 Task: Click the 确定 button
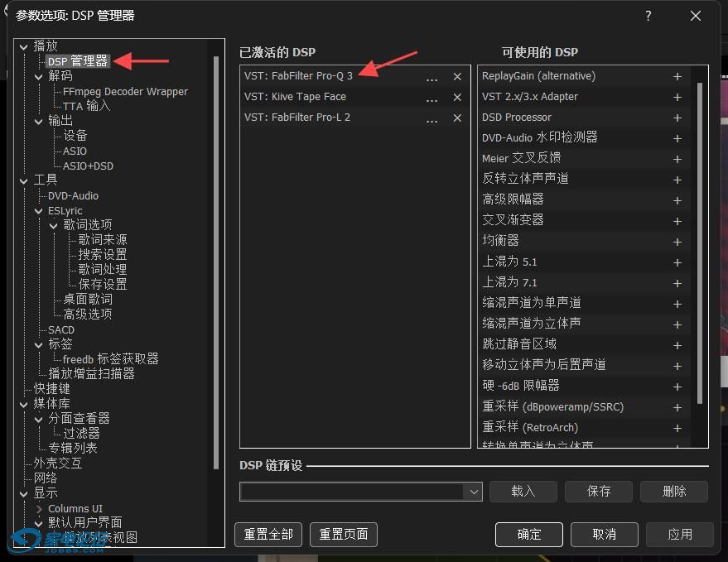click(529, 535)
